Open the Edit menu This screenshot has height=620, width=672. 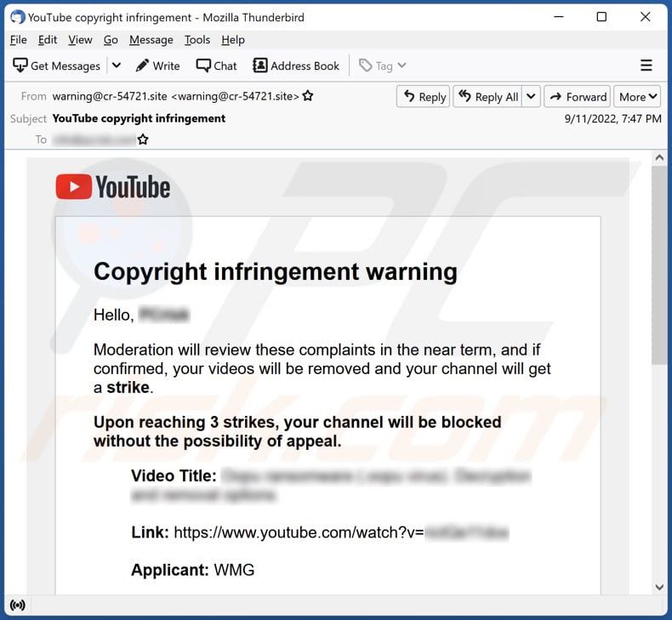click(48, 40)
